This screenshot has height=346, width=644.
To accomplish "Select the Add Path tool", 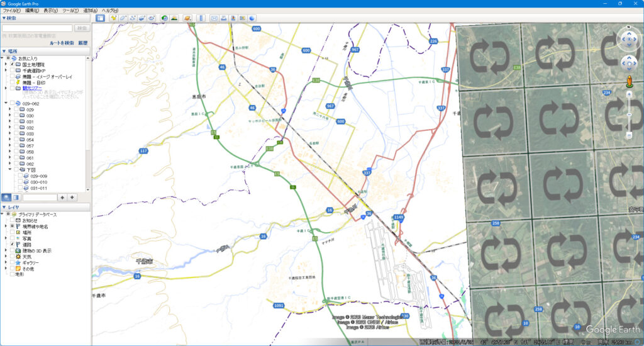I will [133, 18].
